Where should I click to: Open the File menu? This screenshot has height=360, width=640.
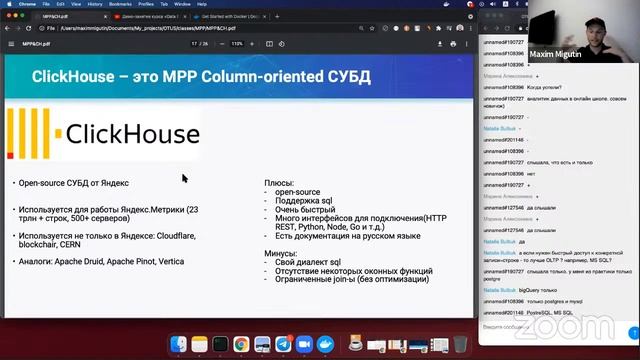(46, 4)
